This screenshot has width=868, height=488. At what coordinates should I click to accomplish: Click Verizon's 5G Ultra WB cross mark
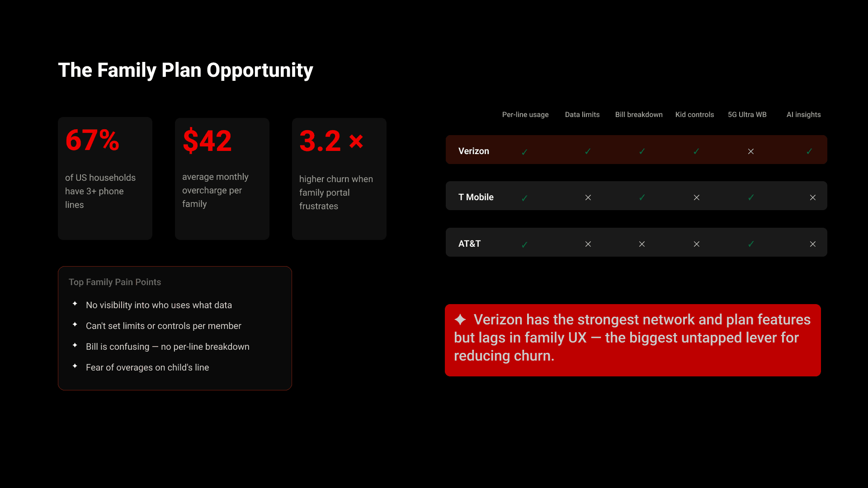[751, 151]
